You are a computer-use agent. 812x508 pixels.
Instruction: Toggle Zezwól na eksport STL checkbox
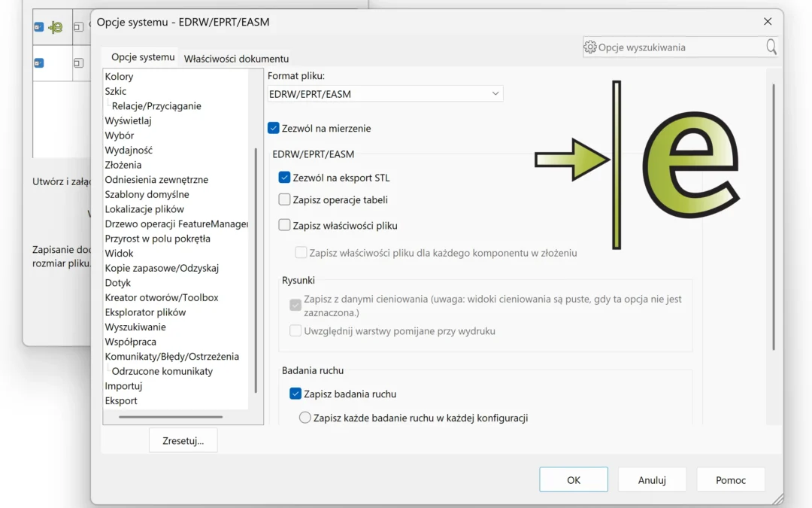(x=284, y=178)
